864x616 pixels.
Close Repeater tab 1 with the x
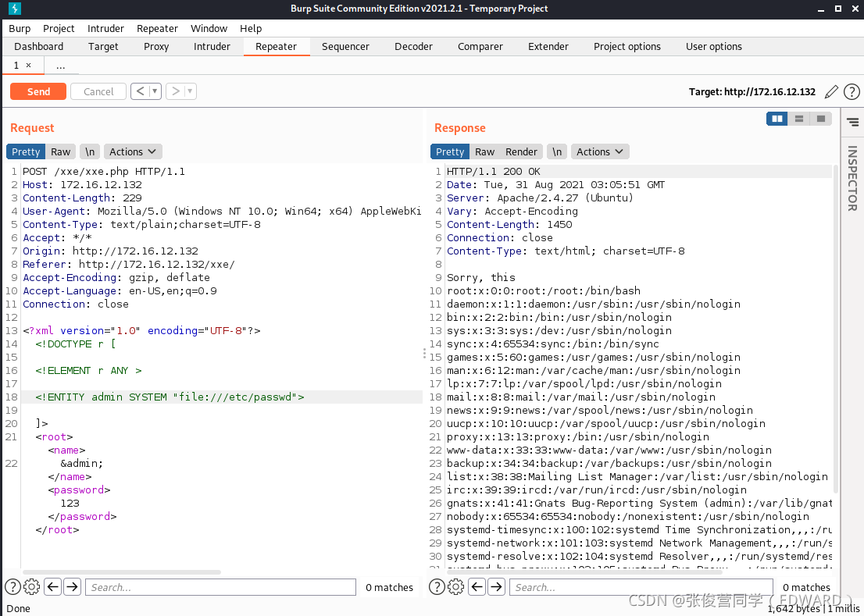point(29,66)
